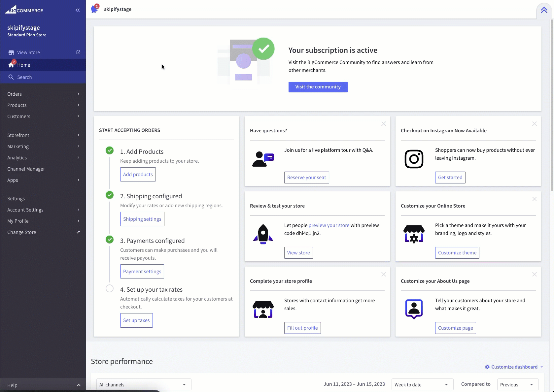Click the live tour person-chat icon

point(263,159)
